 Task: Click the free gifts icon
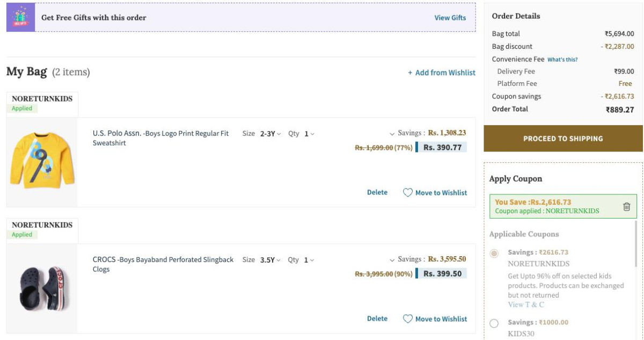tap(20, 17)
